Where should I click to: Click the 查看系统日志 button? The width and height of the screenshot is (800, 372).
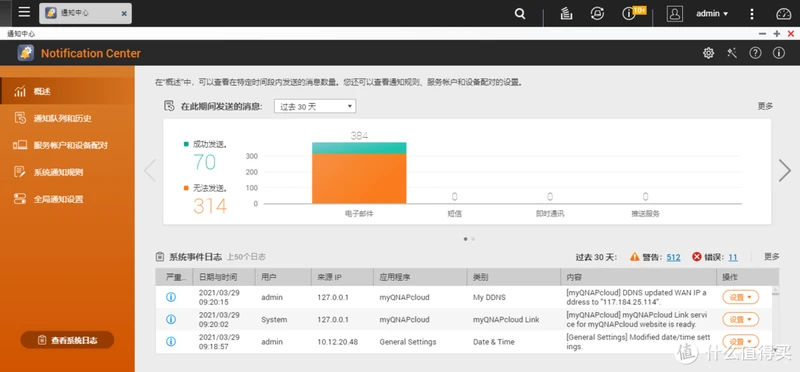coord(67,340)
